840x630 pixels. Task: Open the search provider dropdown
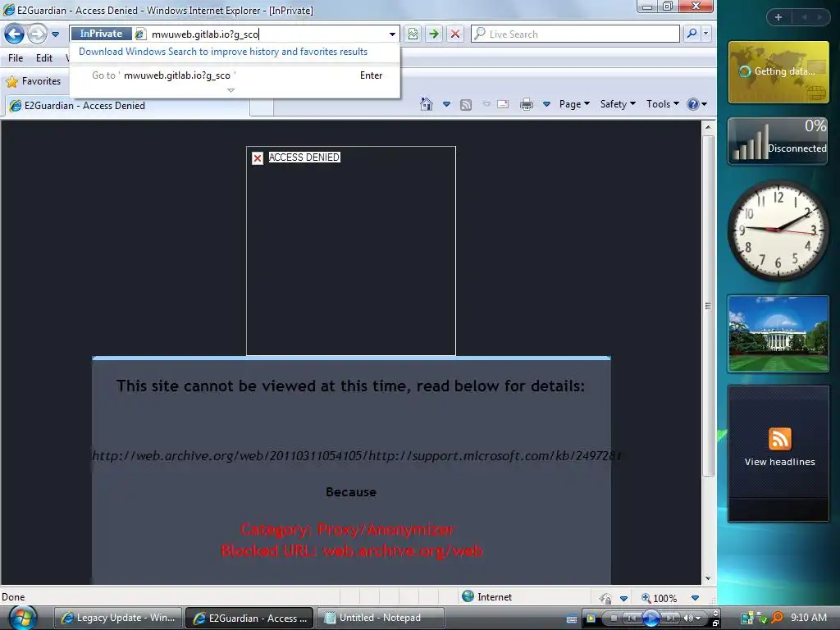(x=706, y=34)
